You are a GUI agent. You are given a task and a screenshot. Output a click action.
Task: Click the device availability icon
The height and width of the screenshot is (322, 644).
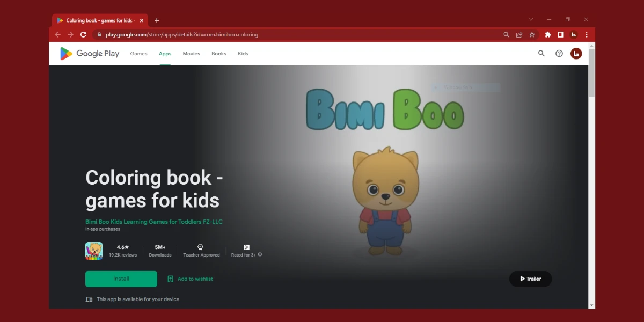(x=89, y=299)
